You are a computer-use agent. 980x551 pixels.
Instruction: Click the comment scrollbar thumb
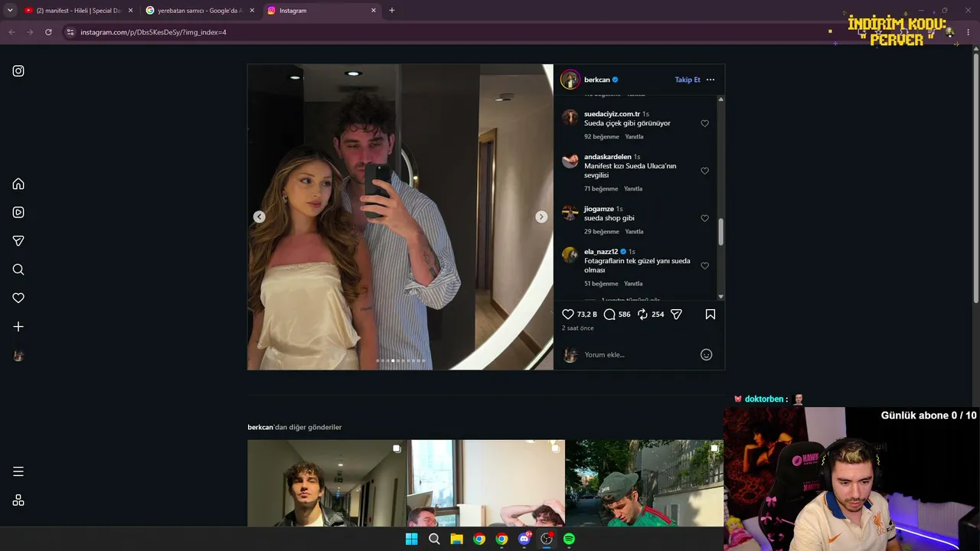pos(720,233)
